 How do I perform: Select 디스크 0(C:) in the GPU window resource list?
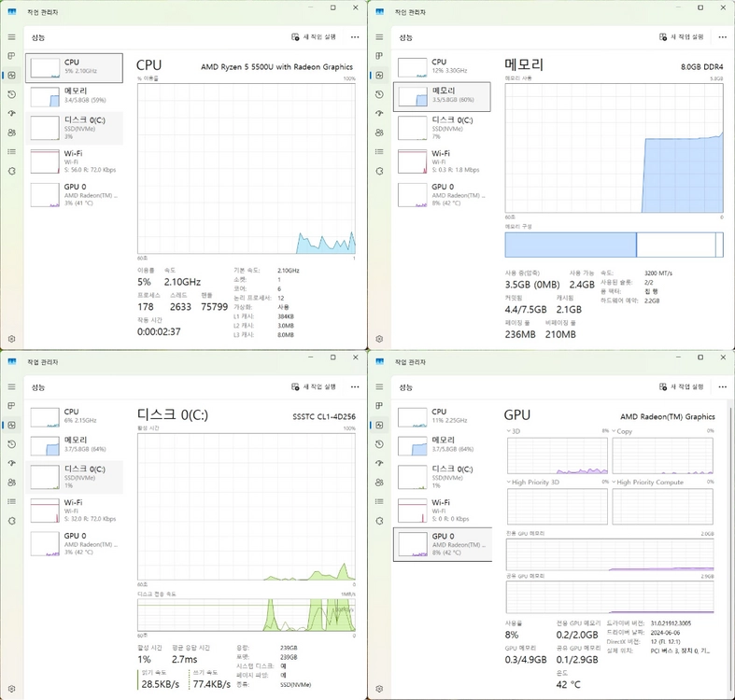(442, 477)
